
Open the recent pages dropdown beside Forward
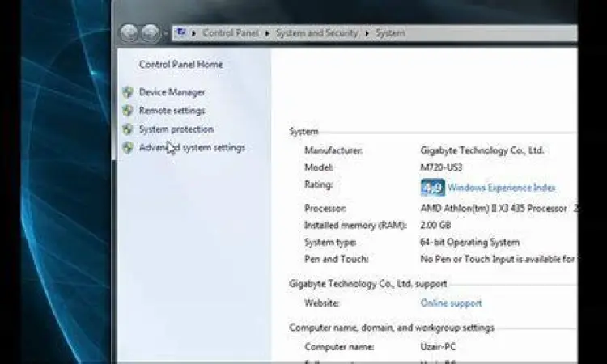click(x=166, y=33)
